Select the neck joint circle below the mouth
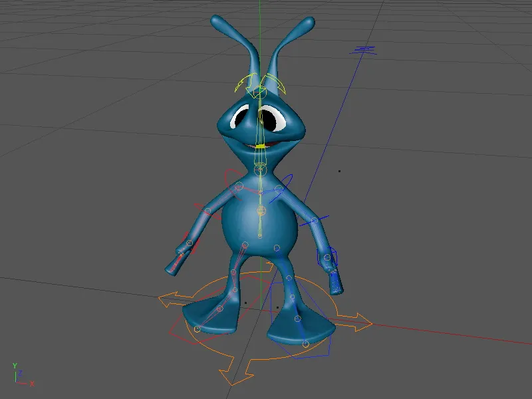This screenshot has height=399, width=532. coord(260,169)
